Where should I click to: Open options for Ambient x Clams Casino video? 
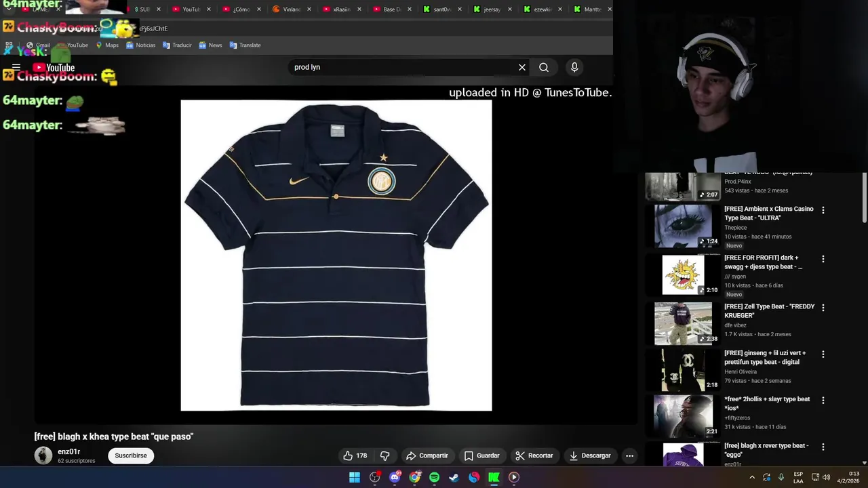pos(823,210)
